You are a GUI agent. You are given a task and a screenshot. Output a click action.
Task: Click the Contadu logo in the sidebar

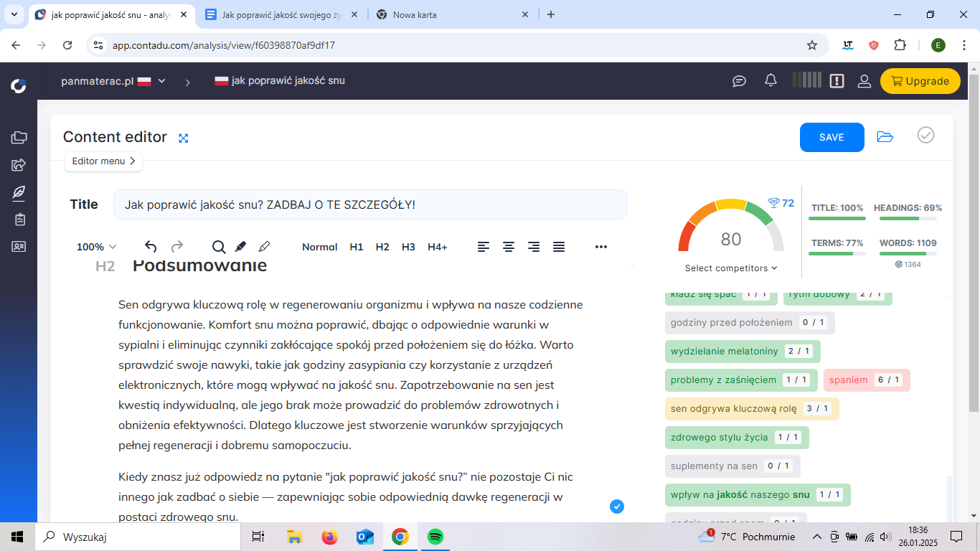tap(19, 86)
